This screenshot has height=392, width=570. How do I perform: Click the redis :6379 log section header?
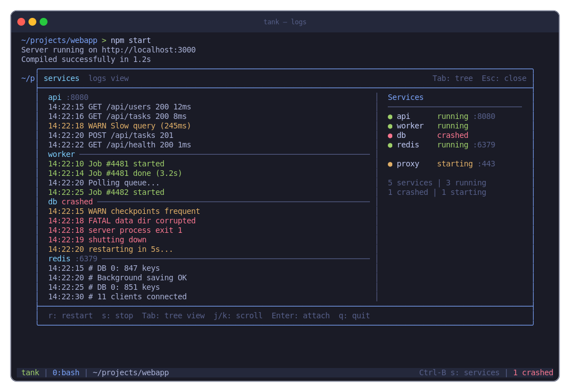73,259
